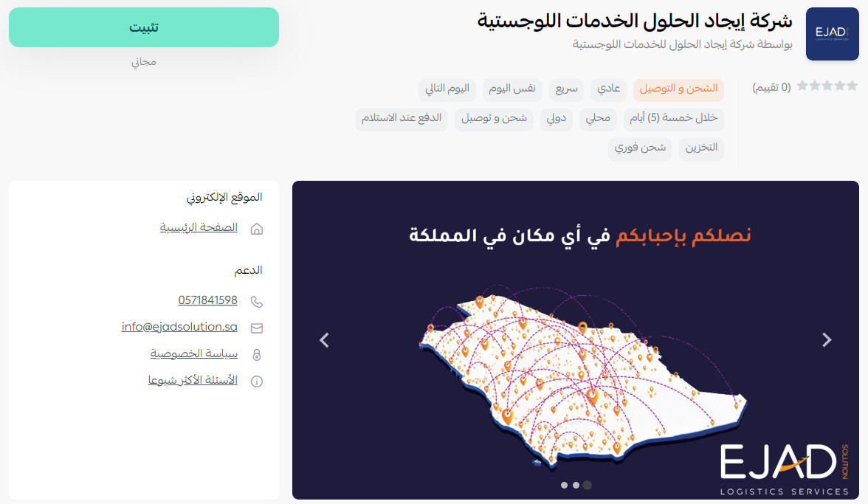Jump to the first carousel dot
This screenshot has height=504, width=868.
pos(564,486)
